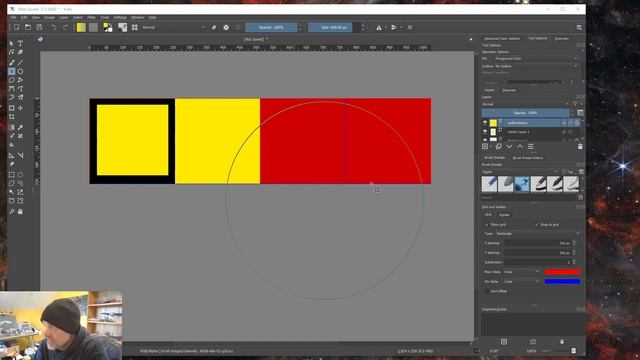This screenshot has height=360, width=640.
Task: Select the Line tool
Action: point(20,62)
